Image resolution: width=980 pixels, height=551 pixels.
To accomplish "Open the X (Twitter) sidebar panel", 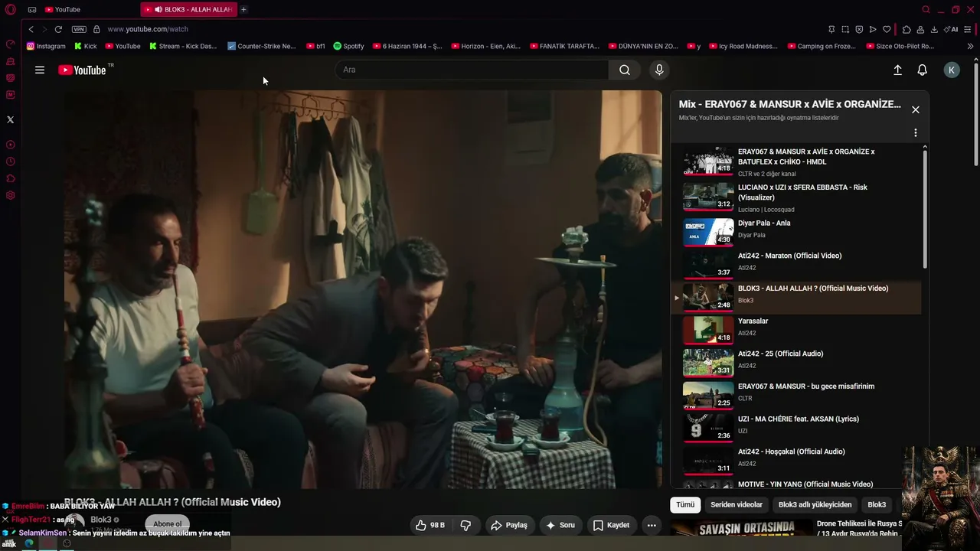I will pyautogui.click(x=10, y=119).
